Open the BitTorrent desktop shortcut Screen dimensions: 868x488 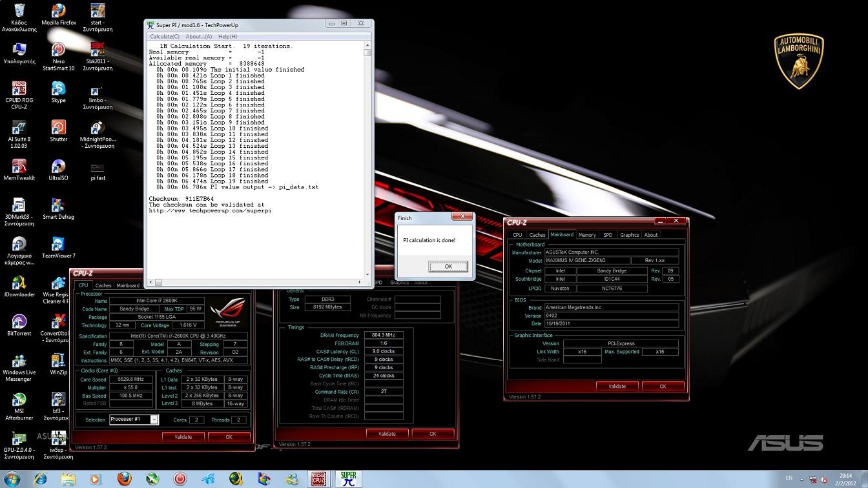(x=19, y=325)
